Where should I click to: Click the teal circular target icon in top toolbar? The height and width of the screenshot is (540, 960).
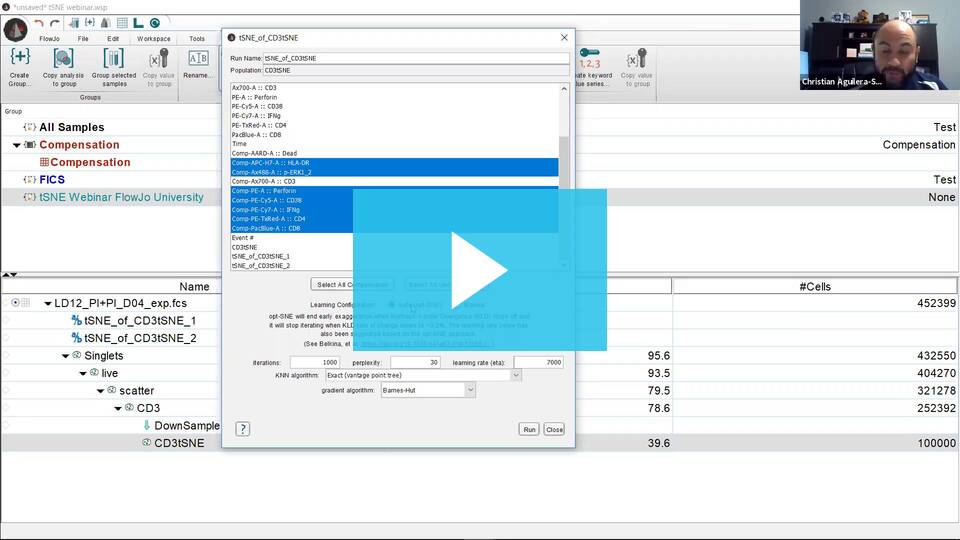(x=155, y=23)
